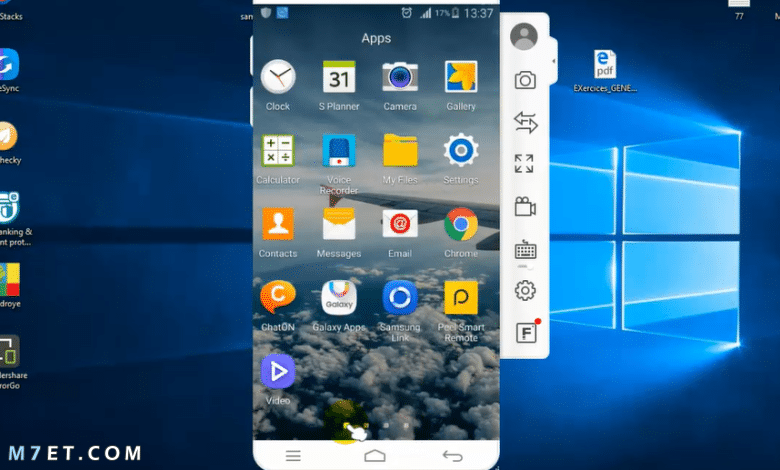Launch the Chrome browser
Screen dimensions: 780x470
(461, 224)
